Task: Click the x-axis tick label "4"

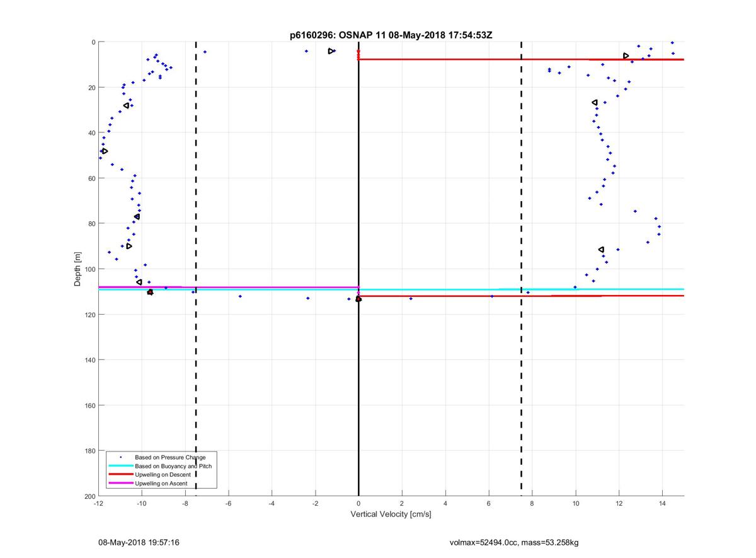Action: tap(445, 503)
